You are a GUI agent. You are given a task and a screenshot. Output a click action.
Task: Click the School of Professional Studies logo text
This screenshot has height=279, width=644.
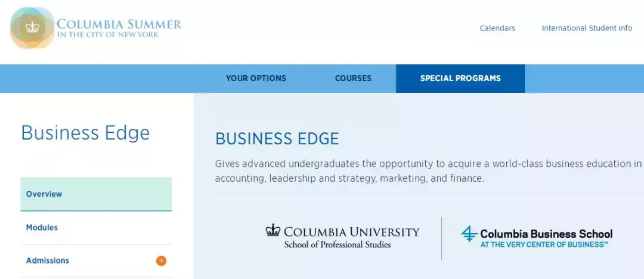(x=338, y=244)
